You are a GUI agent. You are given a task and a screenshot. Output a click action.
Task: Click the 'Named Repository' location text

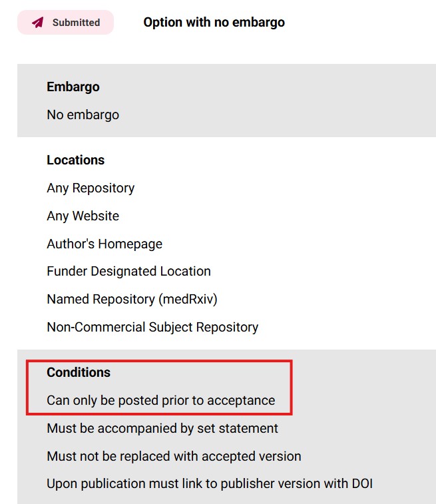(101, 300)
